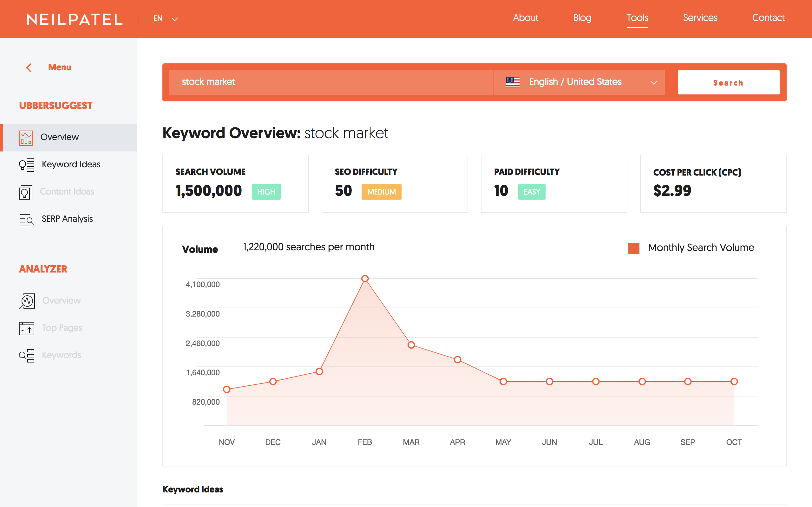Switch to the Tools navigation item
The image size is (812, 507).
(637, 18)
